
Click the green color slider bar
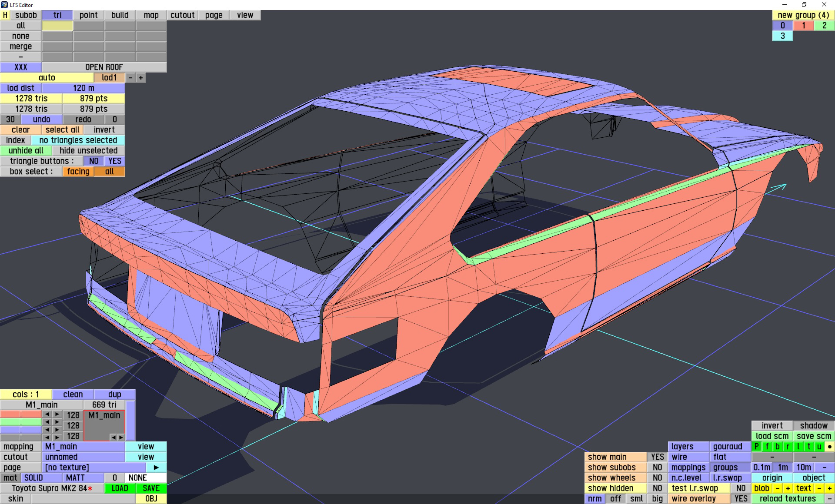pyautogui.click(x=21, y=422)
